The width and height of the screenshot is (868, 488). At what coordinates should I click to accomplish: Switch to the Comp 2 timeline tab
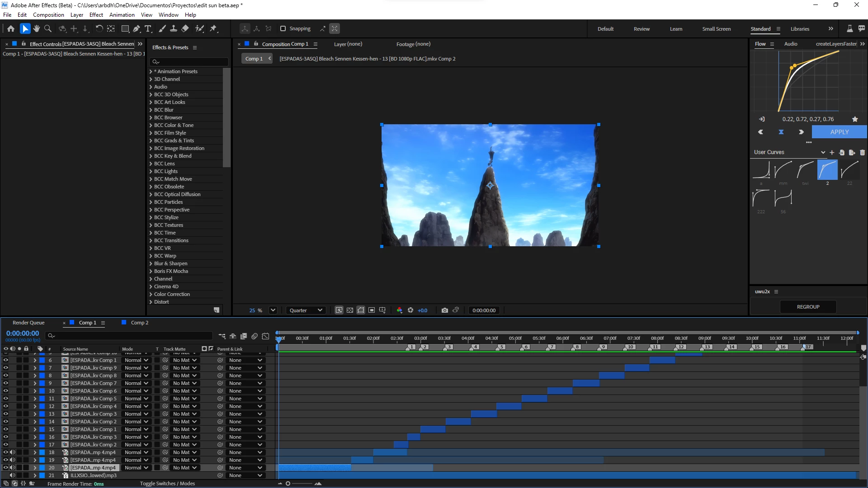point(139,323)
